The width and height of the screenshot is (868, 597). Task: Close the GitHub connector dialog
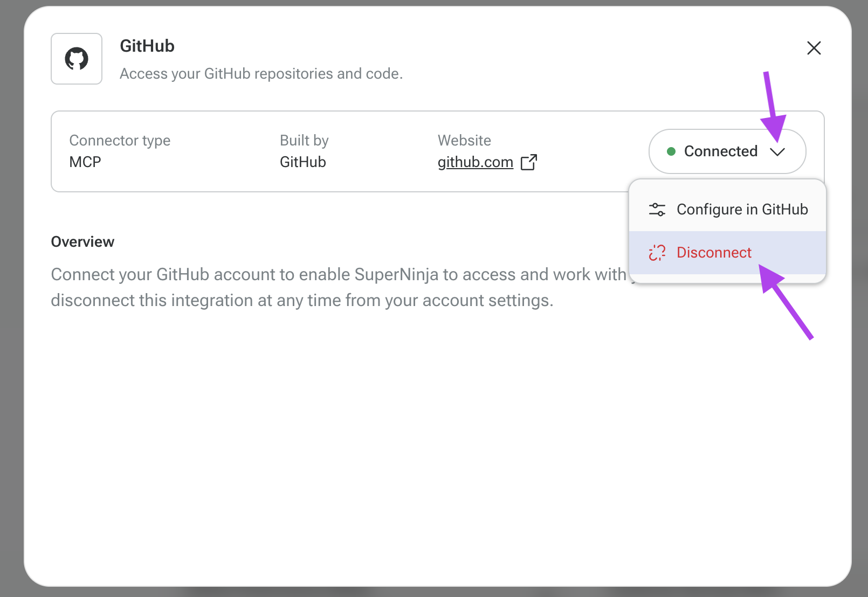(x=814, y=48)
